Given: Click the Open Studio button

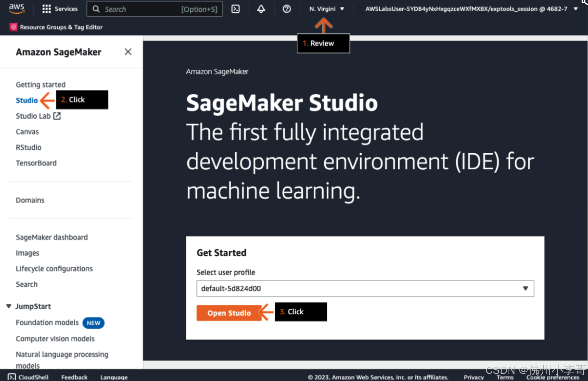Looking at the screenshot, I should click(229, 313).
